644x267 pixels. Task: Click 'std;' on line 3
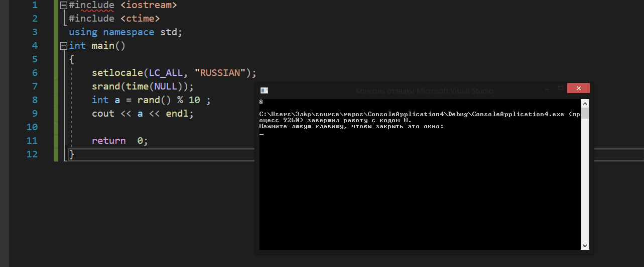[x=171, y=32]
